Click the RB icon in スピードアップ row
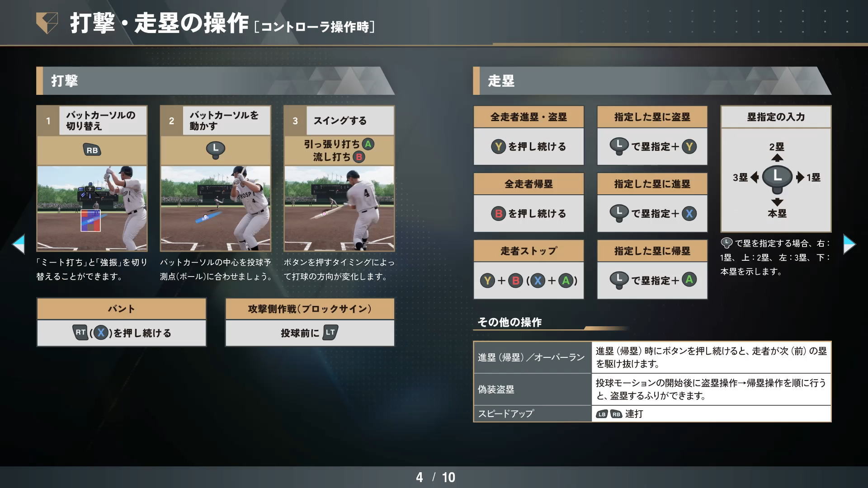This screenshot has height=488, width=868. coord(616,414)
